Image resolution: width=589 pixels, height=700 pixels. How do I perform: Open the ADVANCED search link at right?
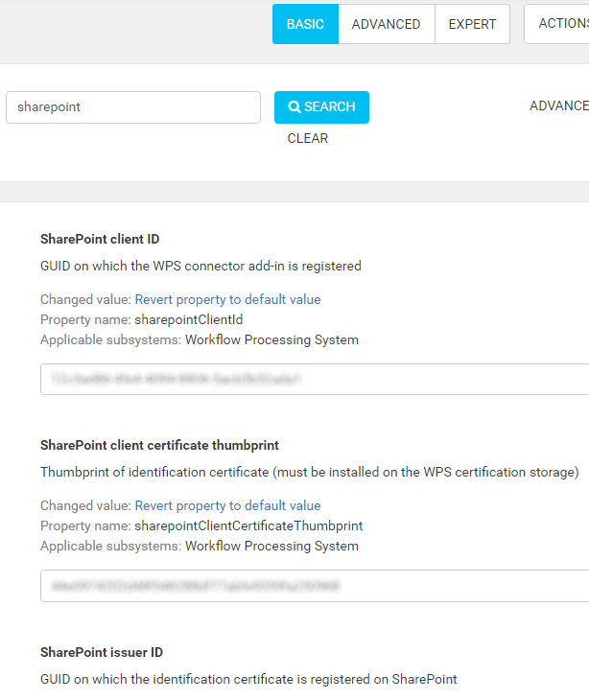pos(559,105)
